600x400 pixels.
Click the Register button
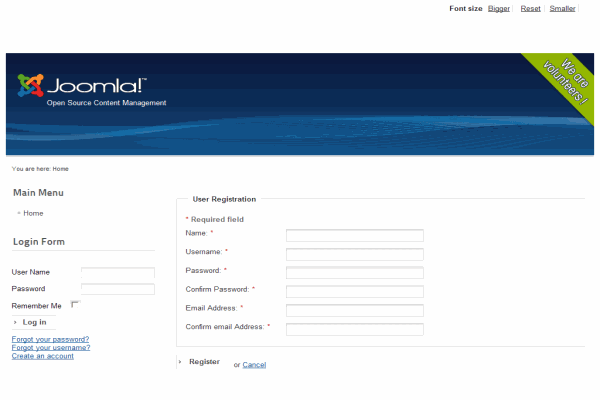click(x=204, y=362)
